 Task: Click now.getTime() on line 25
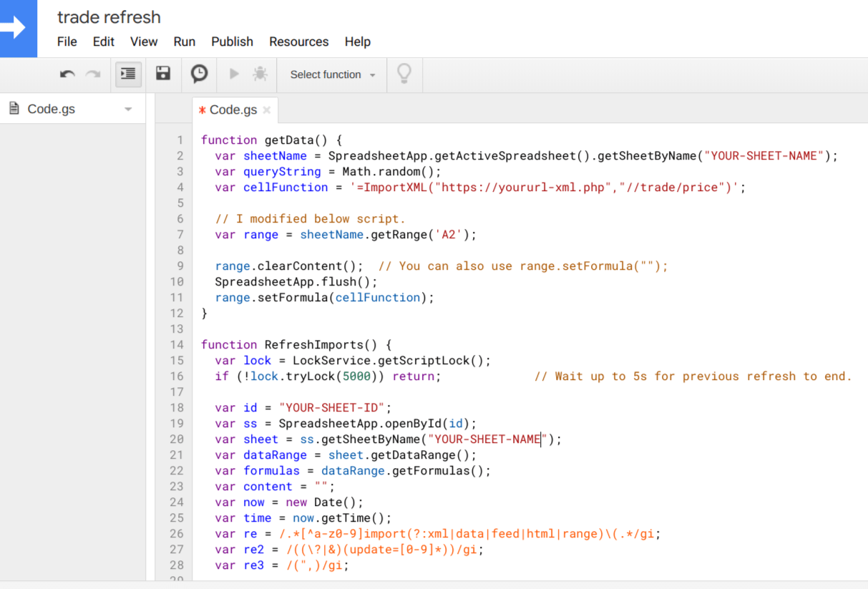[x=338, y=518]
